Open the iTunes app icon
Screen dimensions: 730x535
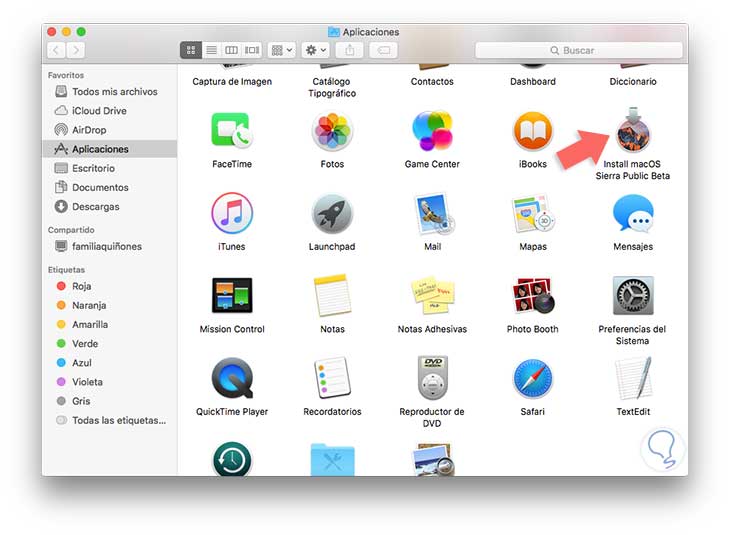click(x=232, y=213)
